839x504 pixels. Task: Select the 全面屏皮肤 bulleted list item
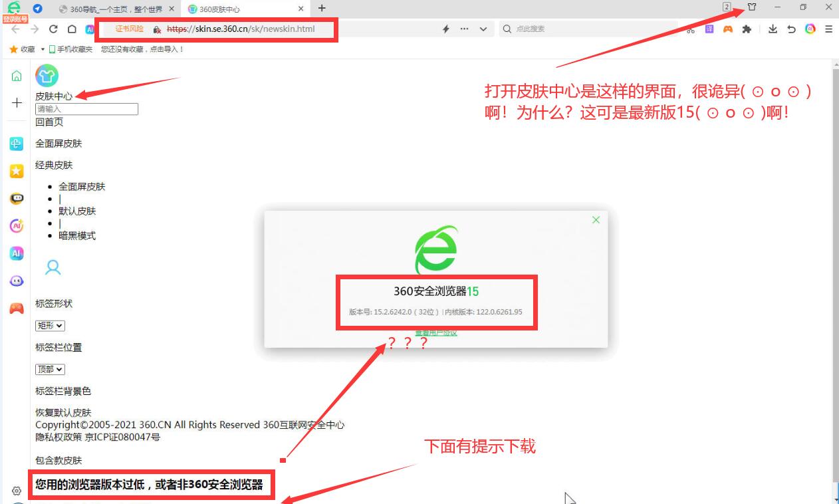(x=82, y=187)
